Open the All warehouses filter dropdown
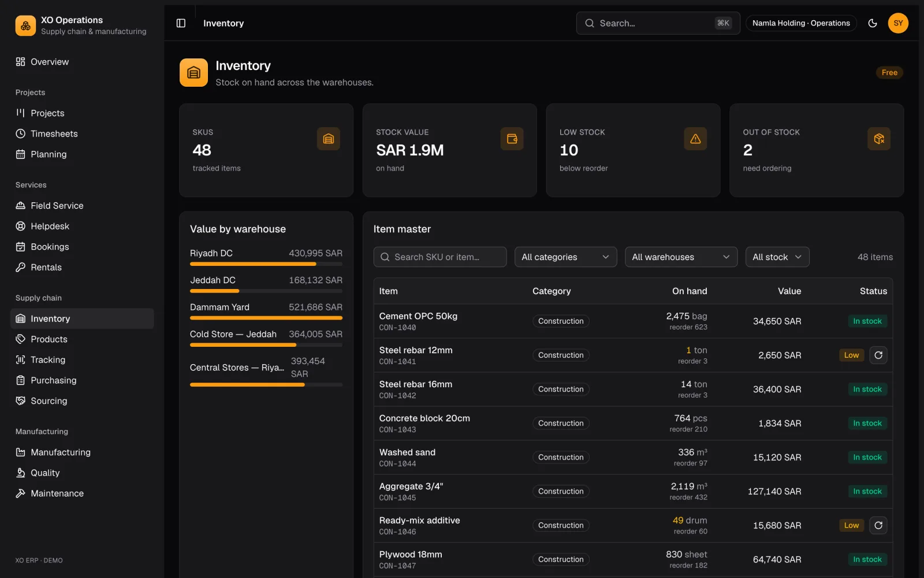Screen dimensions: 924x578 point(681,257)
